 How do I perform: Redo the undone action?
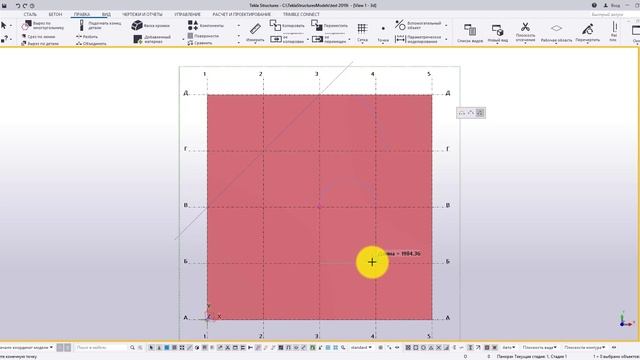coord(25,6)
